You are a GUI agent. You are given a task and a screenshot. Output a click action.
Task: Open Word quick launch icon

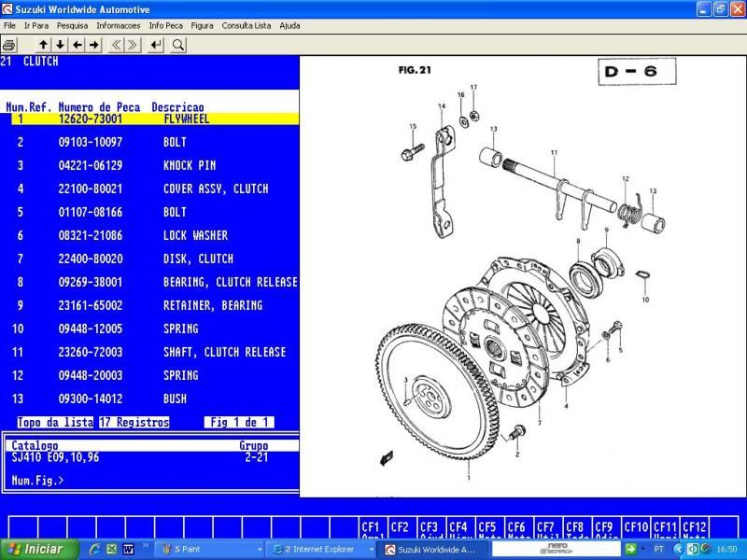(x=128, y=549)
